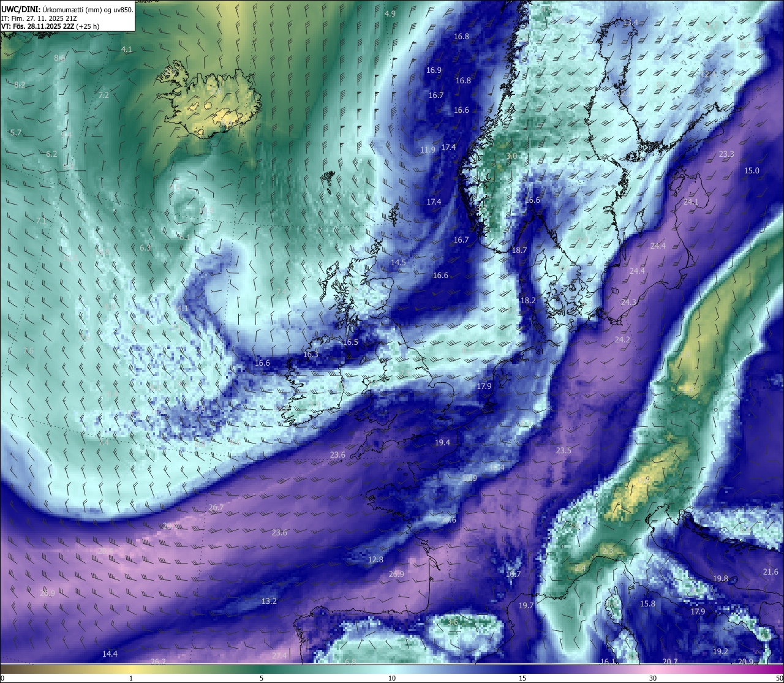Viewport: 784px width, 683px height.
Task: Click the 20.7 value at bottom edge
Action: click(x=670, y=662)
